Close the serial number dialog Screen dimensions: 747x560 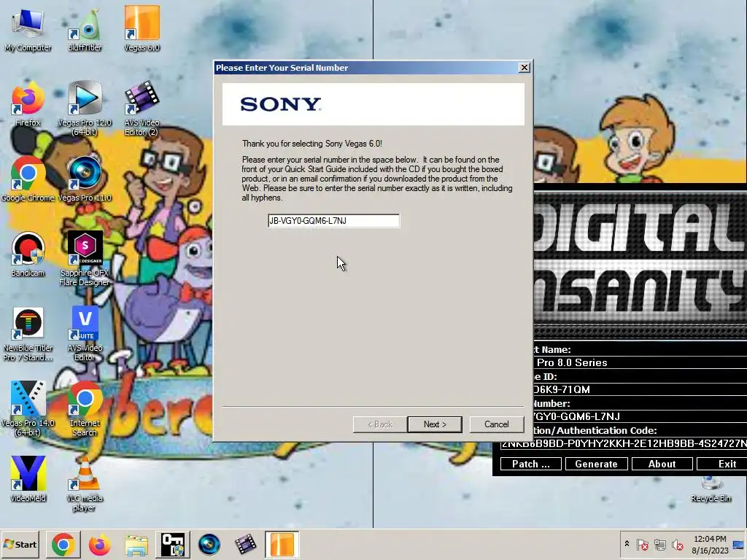pyautogui.click(x=524, y=68)
